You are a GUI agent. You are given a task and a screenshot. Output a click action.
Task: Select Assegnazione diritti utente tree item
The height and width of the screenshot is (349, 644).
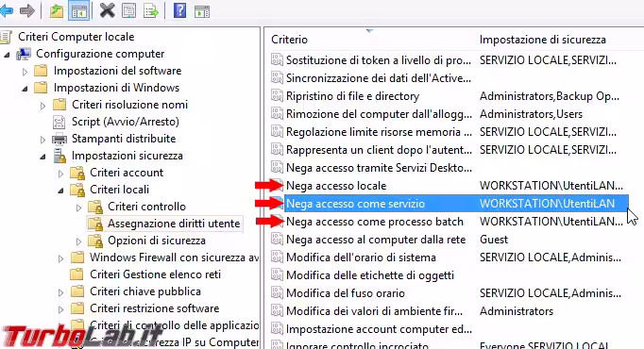click(174, 224)
